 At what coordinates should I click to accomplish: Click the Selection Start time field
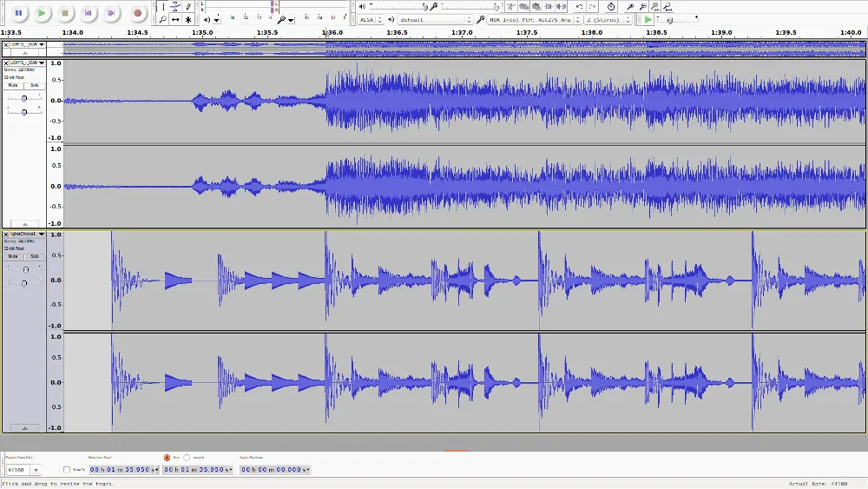(x=123, y=470)
